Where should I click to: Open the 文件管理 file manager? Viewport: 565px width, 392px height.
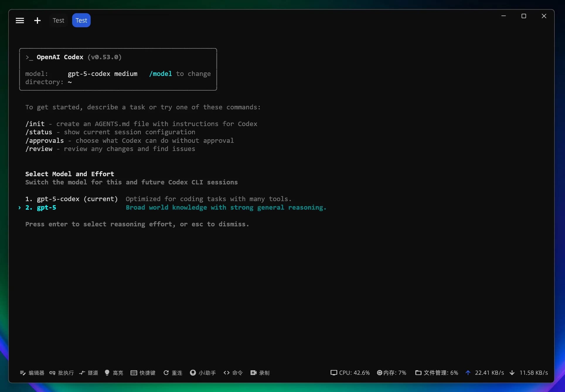click(436, 373)
